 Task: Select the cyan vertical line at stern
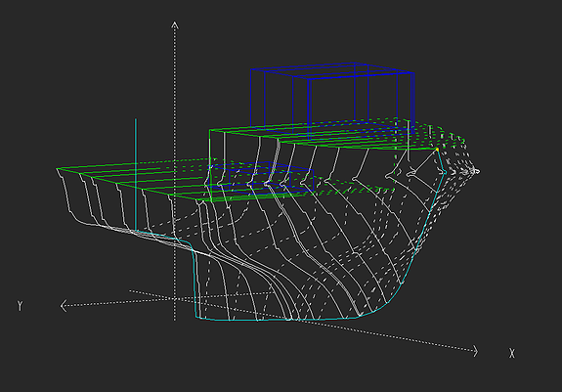[x=136, y=175]
